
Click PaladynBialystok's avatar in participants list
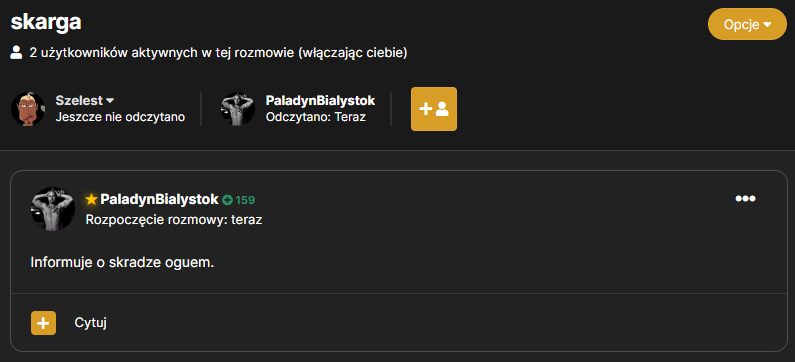[238, 109]
